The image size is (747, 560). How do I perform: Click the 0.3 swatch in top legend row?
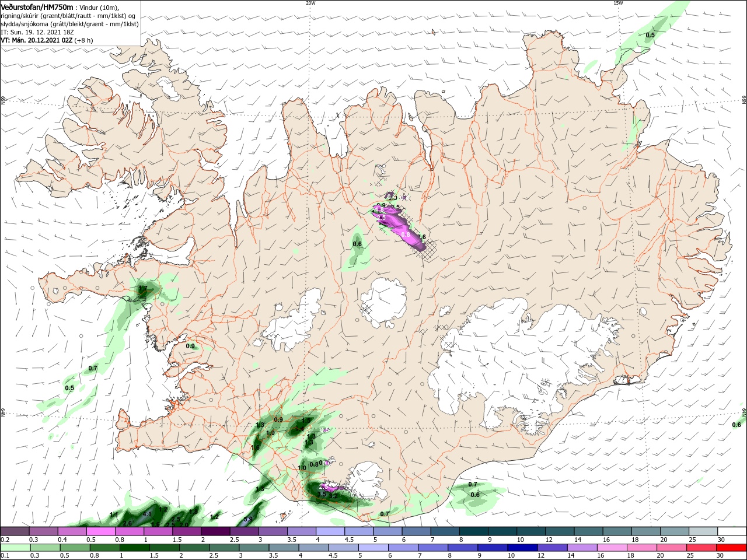tap(44, 531)
